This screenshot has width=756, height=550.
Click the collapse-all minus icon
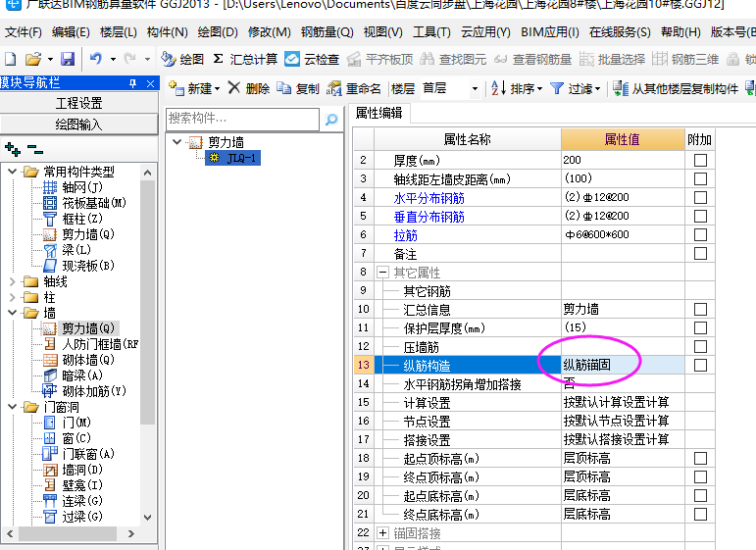(35, 149)
